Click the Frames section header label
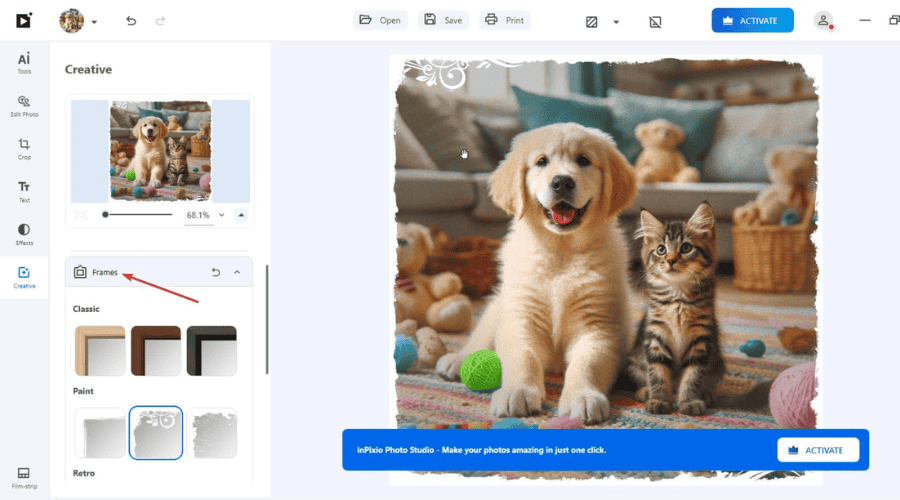The height and width of the screenshot is (500, 900). click(x=105, y=272)
